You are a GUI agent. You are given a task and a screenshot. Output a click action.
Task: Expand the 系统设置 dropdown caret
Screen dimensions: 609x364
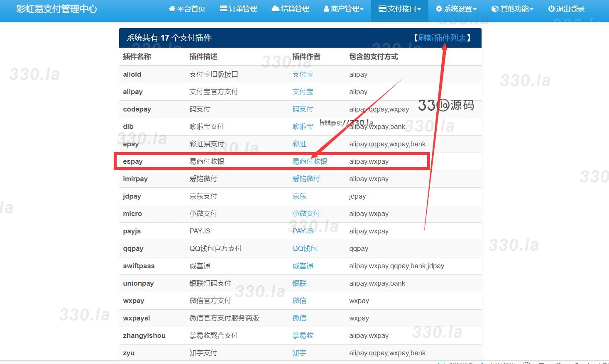pos(475,9)
